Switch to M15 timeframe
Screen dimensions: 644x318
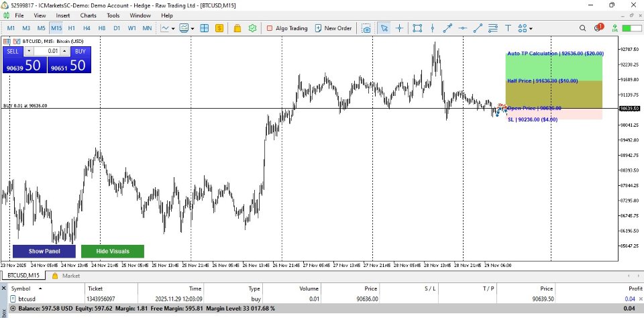[x=56, y=28]
